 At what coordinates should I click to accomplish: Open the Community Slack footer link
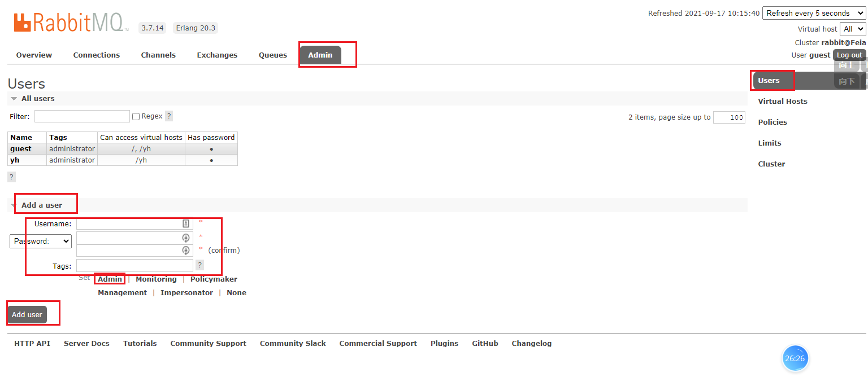[x=293, y=343]
